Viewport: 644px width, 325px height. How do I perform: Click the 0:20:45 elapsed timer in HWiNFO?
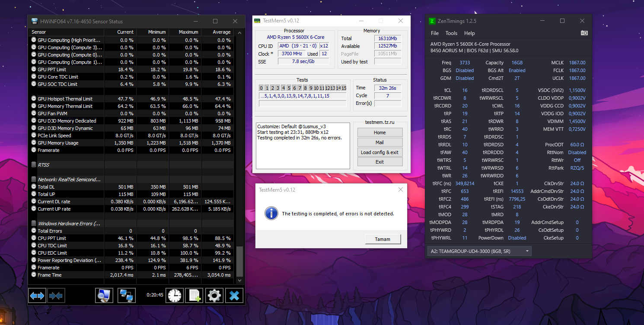155,295
